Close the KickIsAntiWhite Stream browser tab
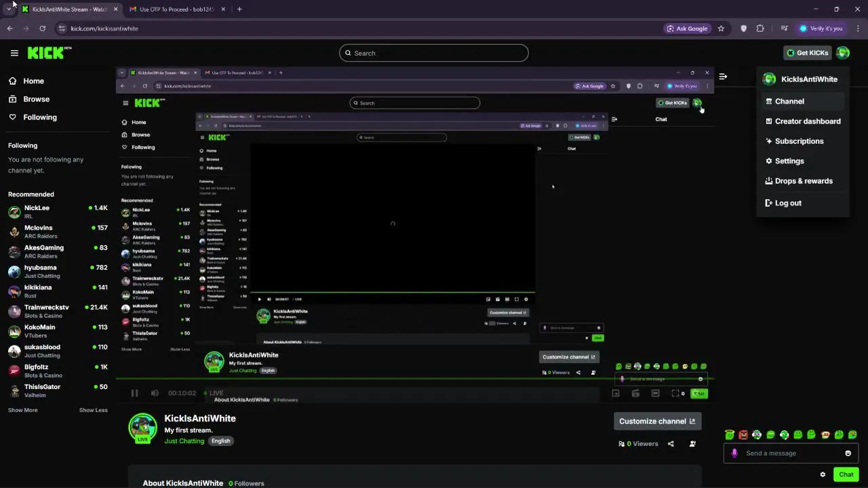Viewport: 868px width, 488px height. coord(115,9)
